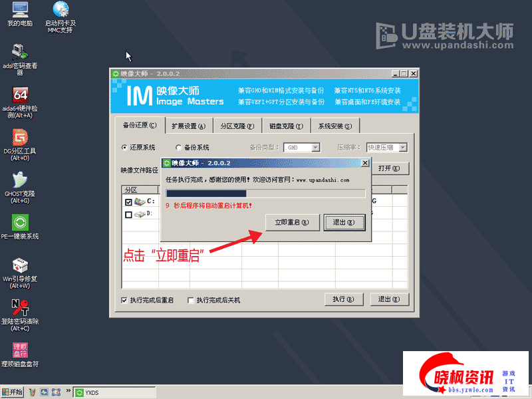Select the 备份系统 radio button
The image size is (532, 399).
179,148
